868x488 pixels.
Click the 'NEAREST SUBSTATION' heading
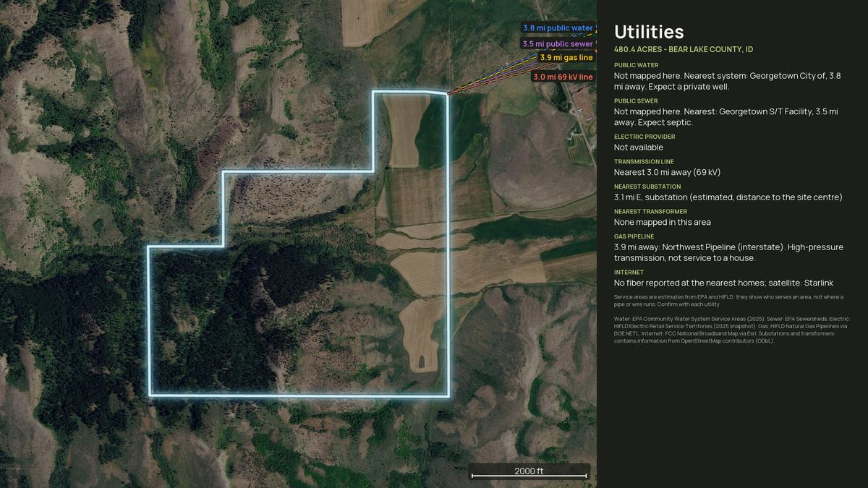click(647, 187)
